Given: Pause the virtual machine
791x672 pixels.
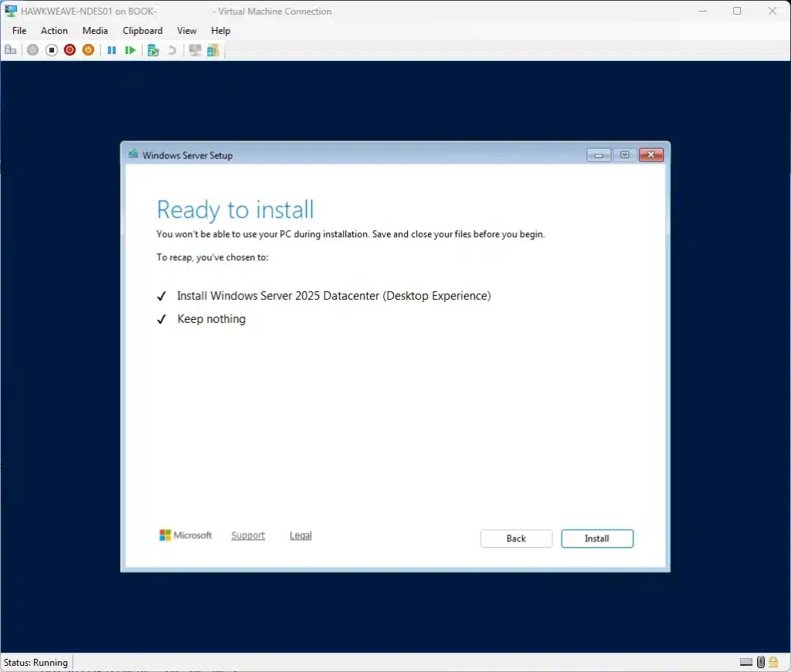Looking at the screenshot, I should (111, 50).
